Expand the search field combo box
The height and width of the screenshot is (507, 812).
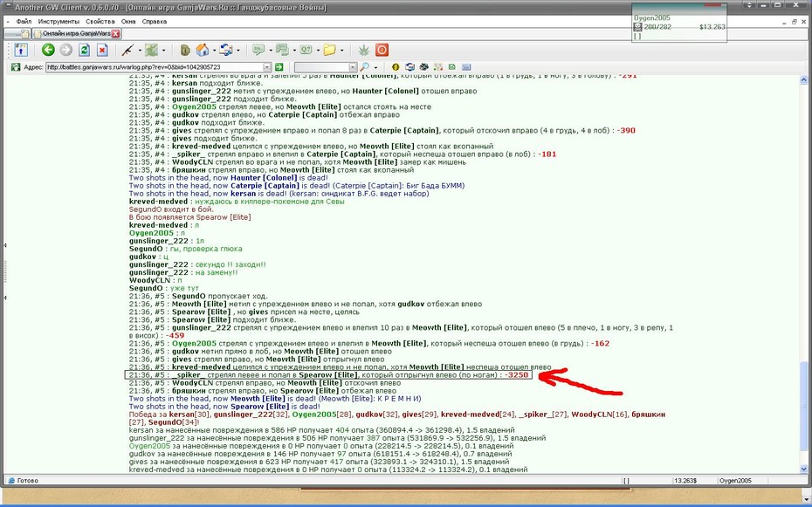pyautogui.click(x=353, y=67)
